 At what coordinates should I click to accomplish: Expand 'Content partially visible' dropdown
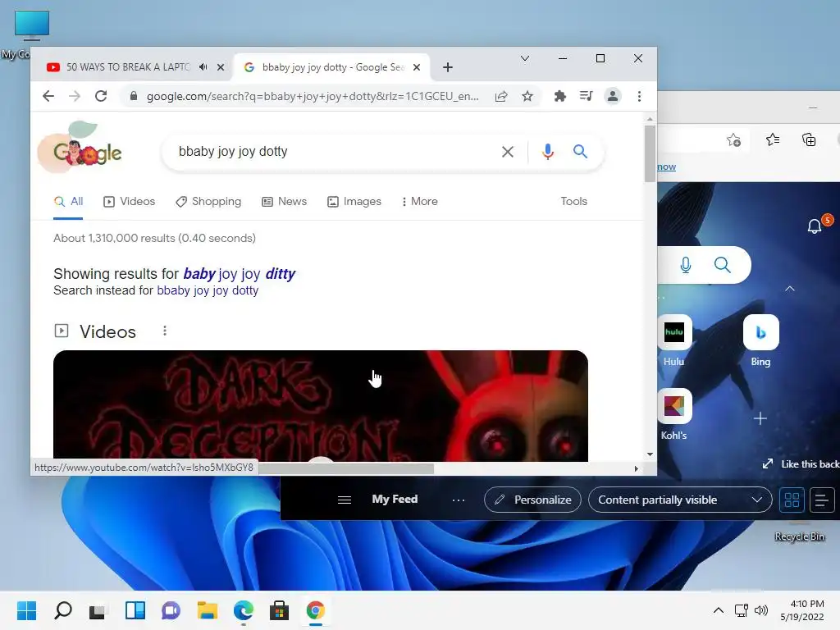[x=680, y=500]
